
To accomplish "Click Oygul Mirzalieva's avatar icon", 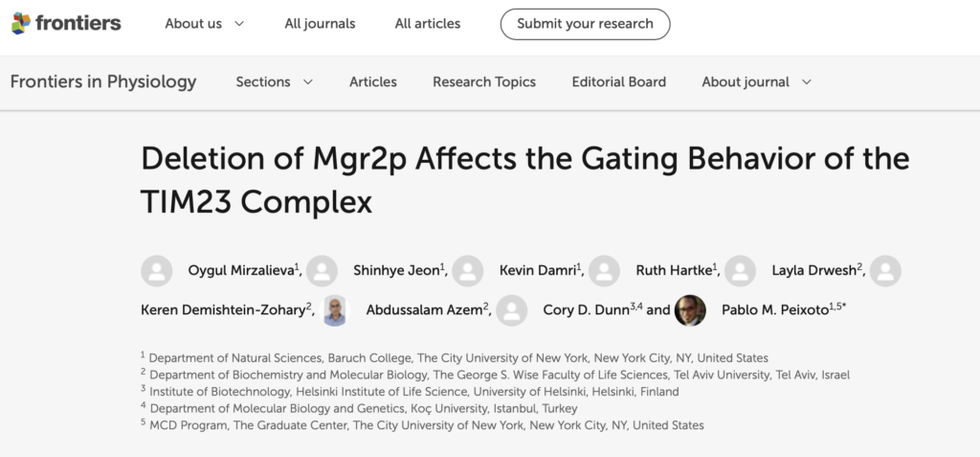I will 157,271.
